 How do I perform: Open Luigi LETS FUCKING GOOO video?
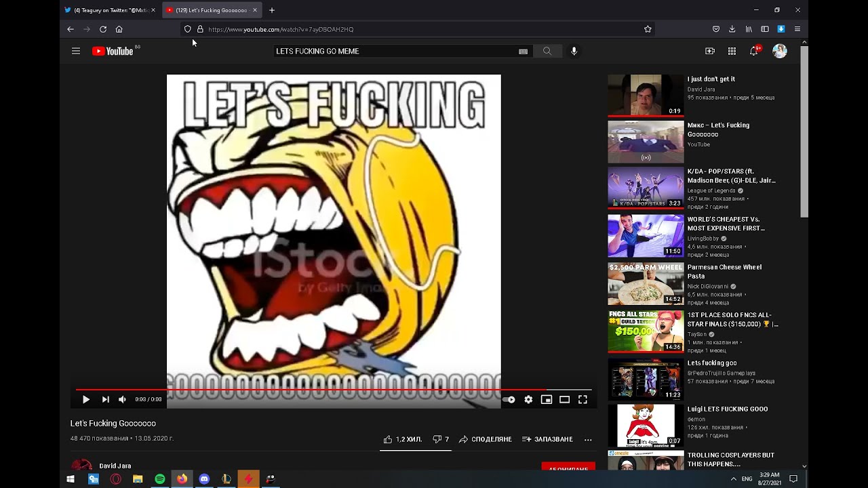point(646,426)
